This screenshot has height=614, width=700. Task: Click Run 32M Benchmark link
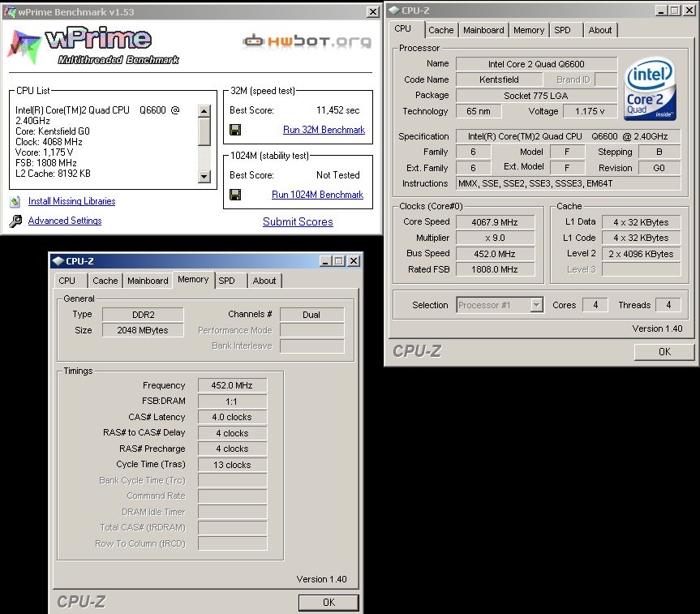tap(324, 130)
